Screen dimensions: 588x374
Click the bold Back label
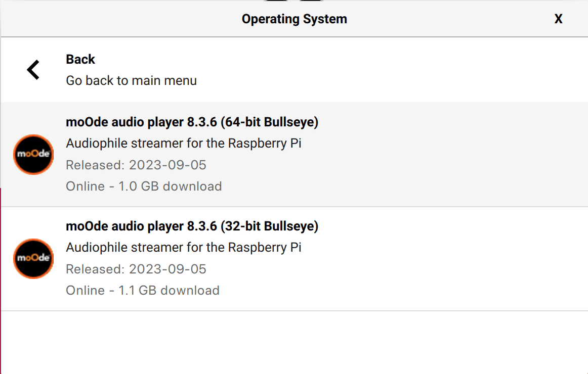tap(80, 59)
